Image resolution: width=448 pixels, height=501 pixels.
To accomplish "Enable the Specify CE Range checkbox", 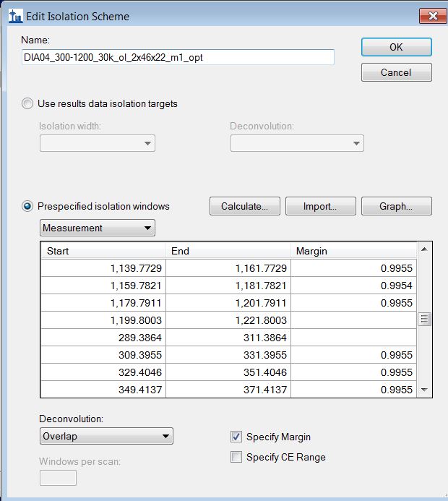I will [236, 457].
